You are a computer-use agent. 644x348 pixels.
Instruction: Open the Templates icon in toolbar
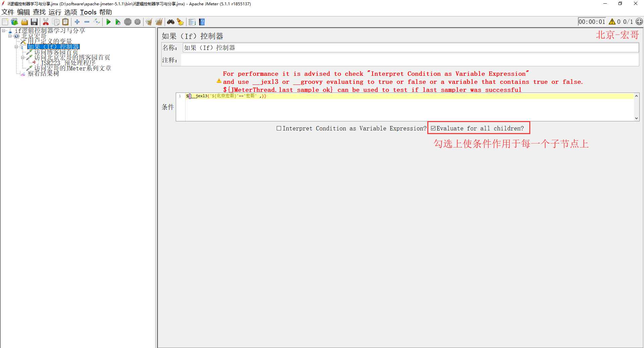(x=14, y=22)
